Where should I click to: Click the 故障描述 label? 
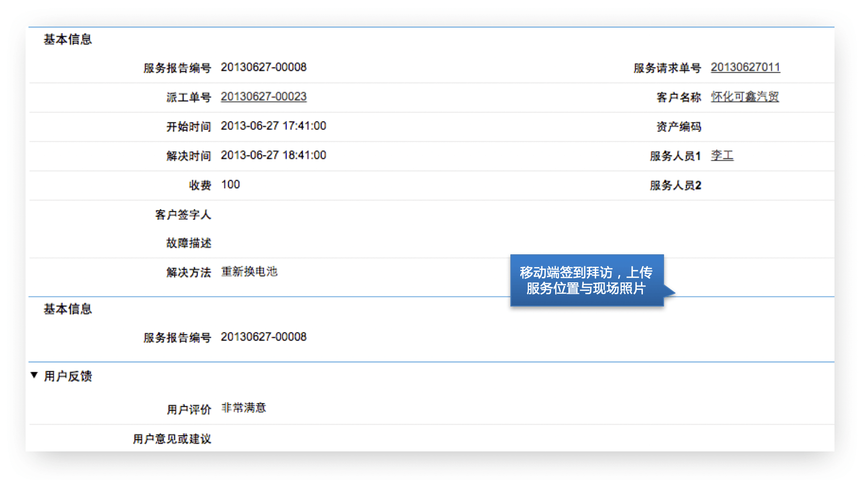click(189, 243)
